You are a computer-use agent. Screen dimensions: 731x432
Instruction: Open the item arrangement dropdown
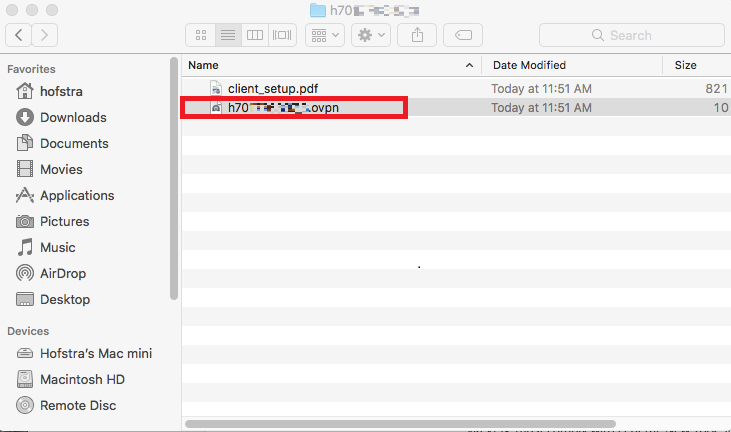325,35
